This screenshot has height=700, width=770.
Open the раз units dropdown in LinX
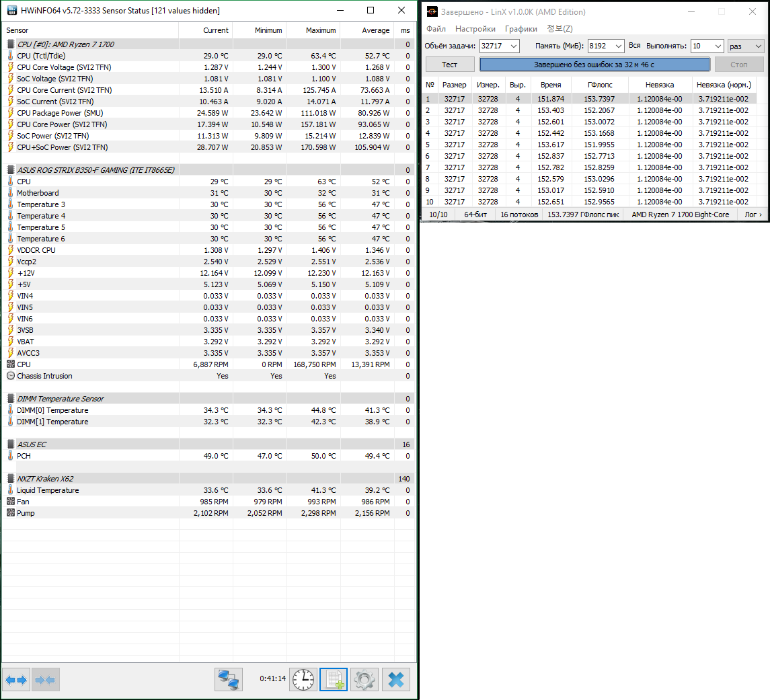(745, 46)
